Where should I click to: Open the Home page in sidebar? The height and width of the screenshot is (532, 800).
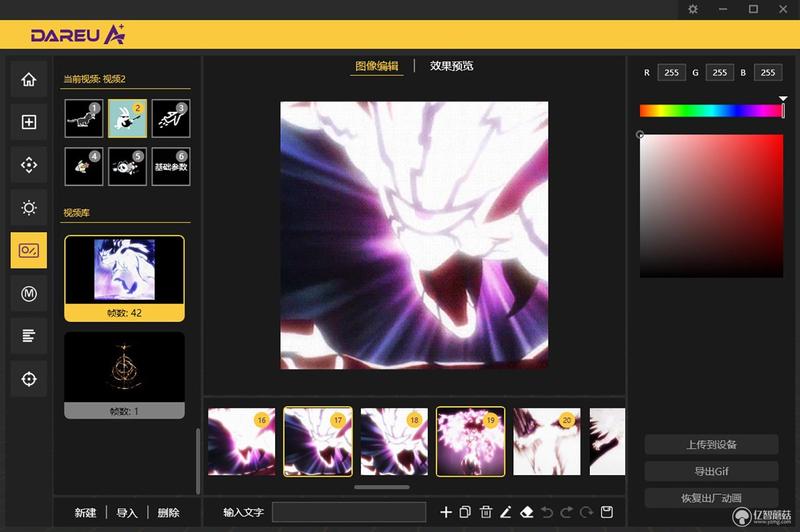[29, 80]
